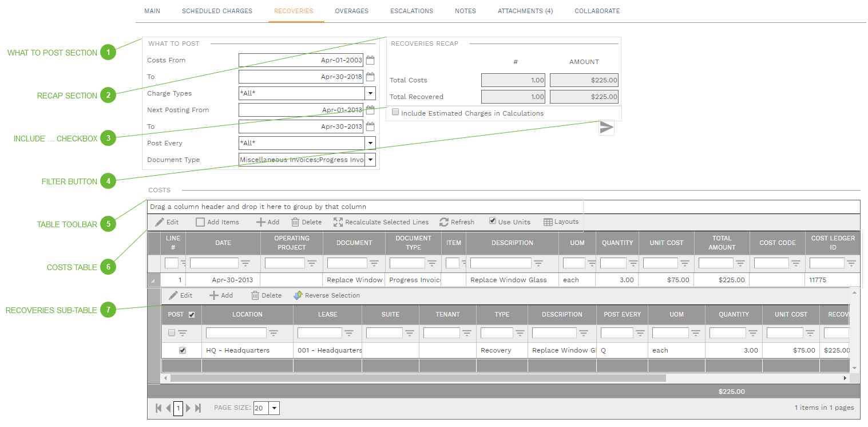Image resolution: width=868 pixels, height=427 pixels.
Task: Click Edit in the recoveries sub-table toolbar
Action: (180, 295)
